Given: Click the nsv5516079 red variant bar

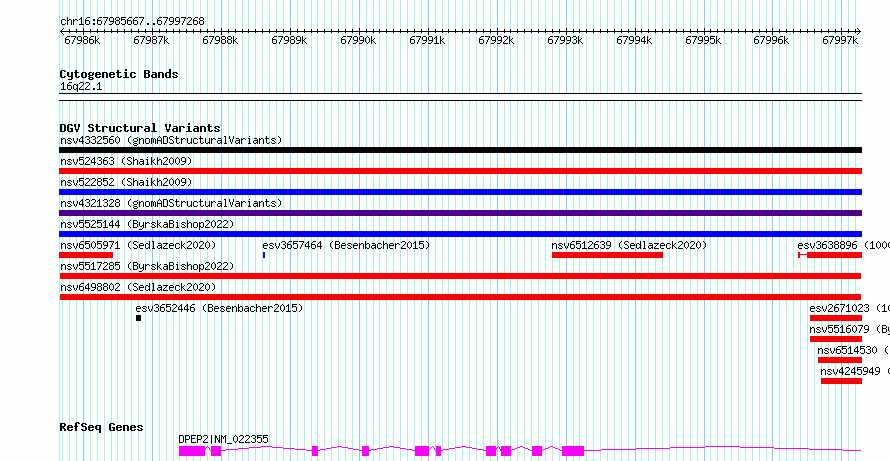Looking at the screenshot, I should click(x=836, y=339).
